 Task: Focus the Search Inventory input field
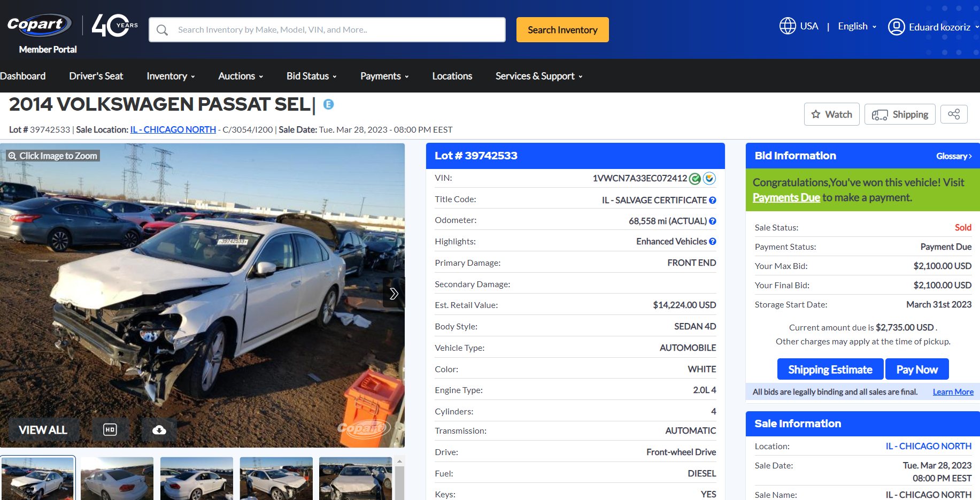[x=327, y=29]
